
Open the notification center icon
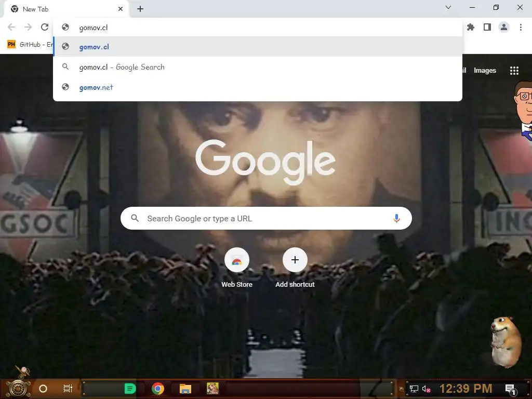pos(511,389)
